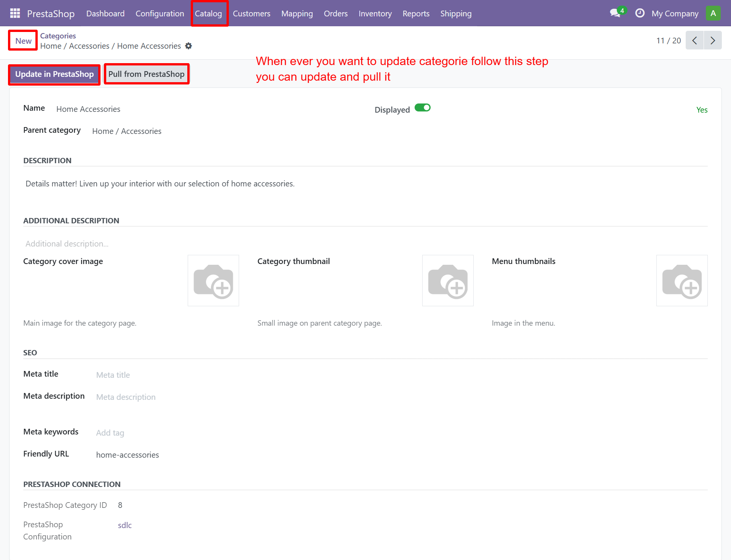Upload a Category thumbnail image
Image resolution: width=731 pixels, height=560 pixels.
(x=448, y=281)
